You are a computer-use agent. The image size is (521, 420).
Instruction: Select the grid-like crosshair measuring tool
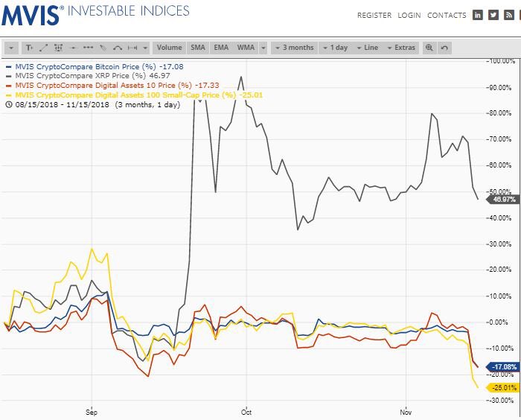click(59, 48)
